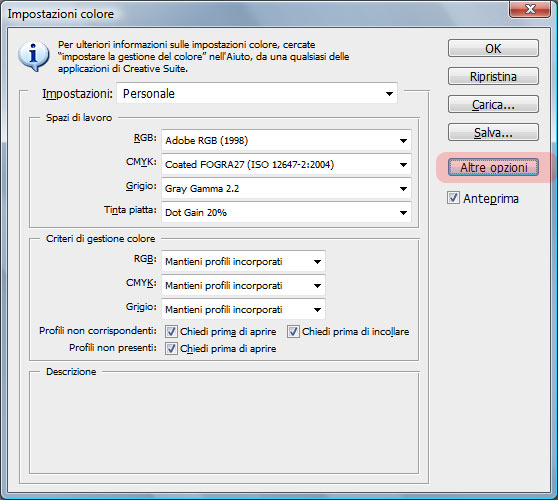The width and height of the screenshot is (558, 500).
Task: Open the Grigio color management policy dropdown
Action: 243,309
